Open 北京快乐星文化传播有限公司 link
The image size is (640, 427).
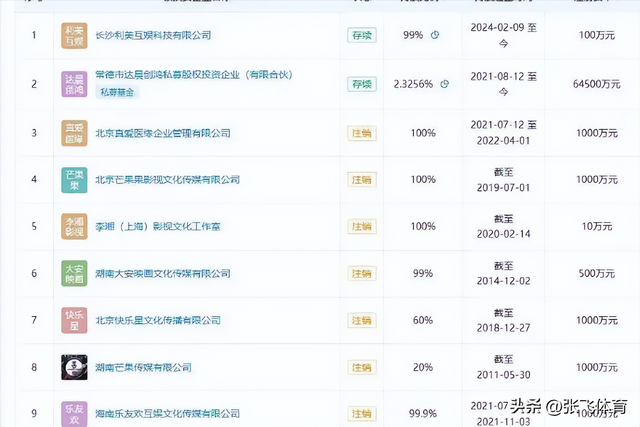[x=158, y=320]
